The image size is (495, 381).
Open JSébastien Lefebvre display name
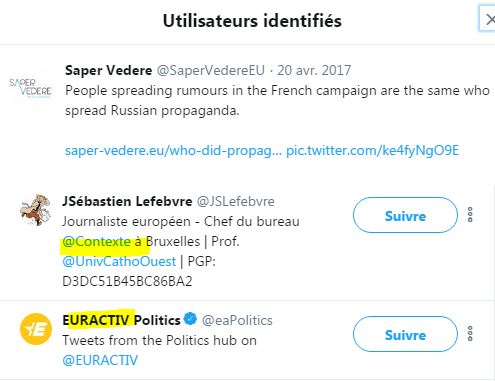tap(127, 201)
